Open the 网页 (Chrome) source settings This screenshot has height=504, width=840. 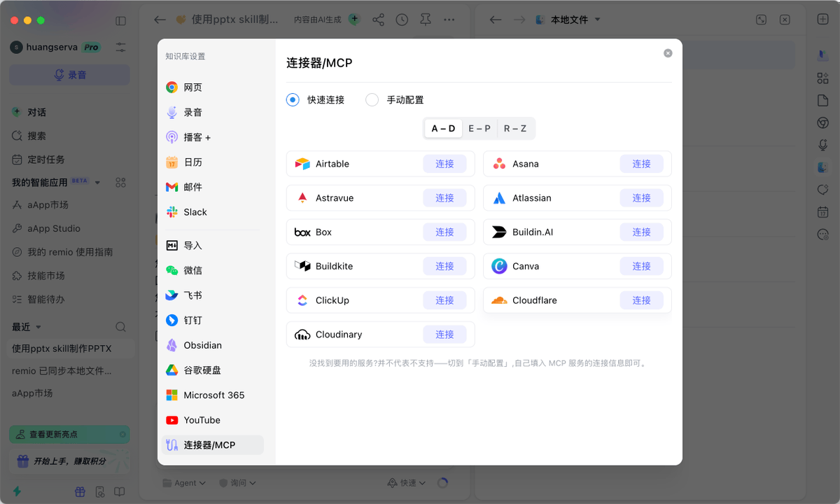(x=213, y=87)
